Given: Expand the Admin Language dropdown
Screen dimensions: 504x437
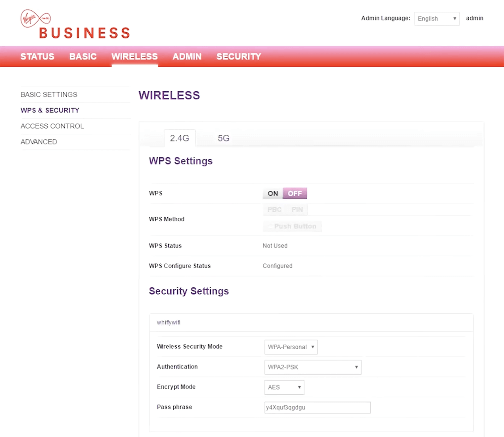Looking at the screenshot, I should (436, 19).
